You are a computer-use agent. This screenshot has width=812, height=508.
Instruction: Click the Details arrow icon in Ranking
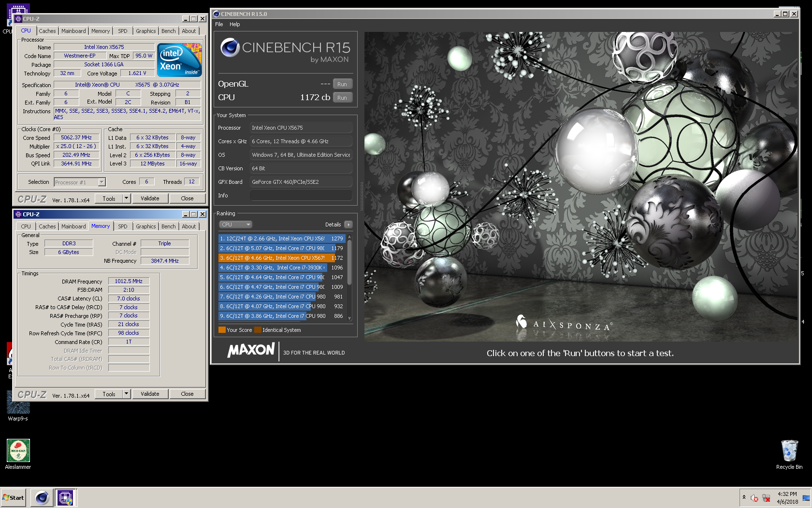click(348, 224)
